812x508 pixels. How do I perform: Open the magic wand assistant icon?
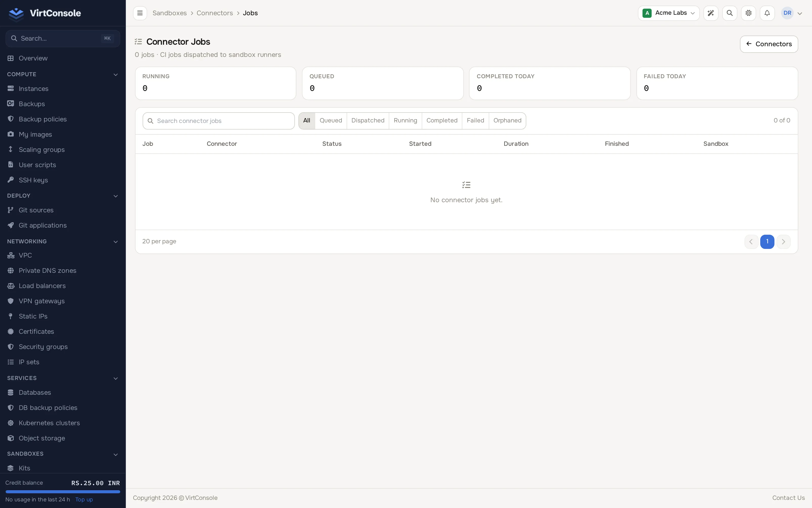711,13
